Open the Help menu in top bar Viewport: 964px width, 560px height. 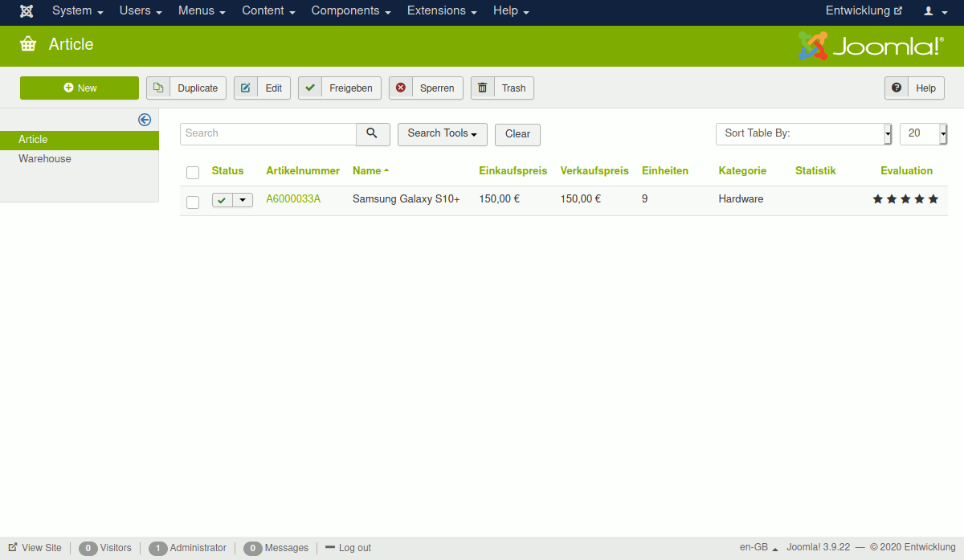point(511,11)
